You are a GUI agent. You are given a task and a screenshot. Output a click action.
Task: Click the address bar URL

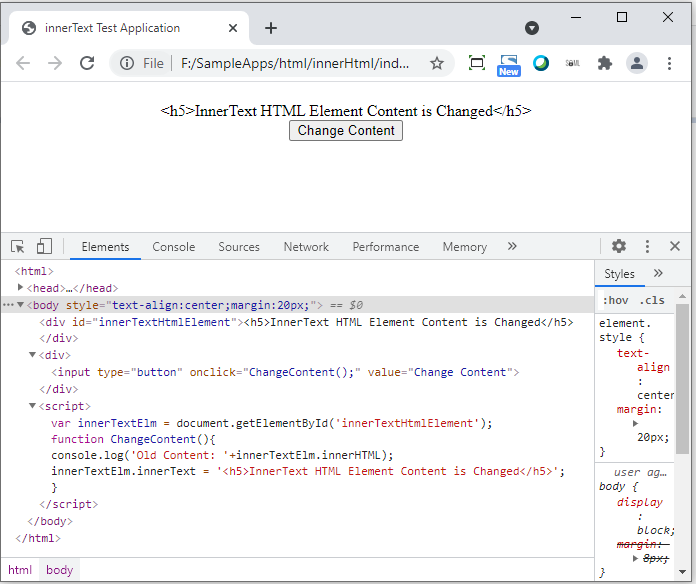point(295,63)
